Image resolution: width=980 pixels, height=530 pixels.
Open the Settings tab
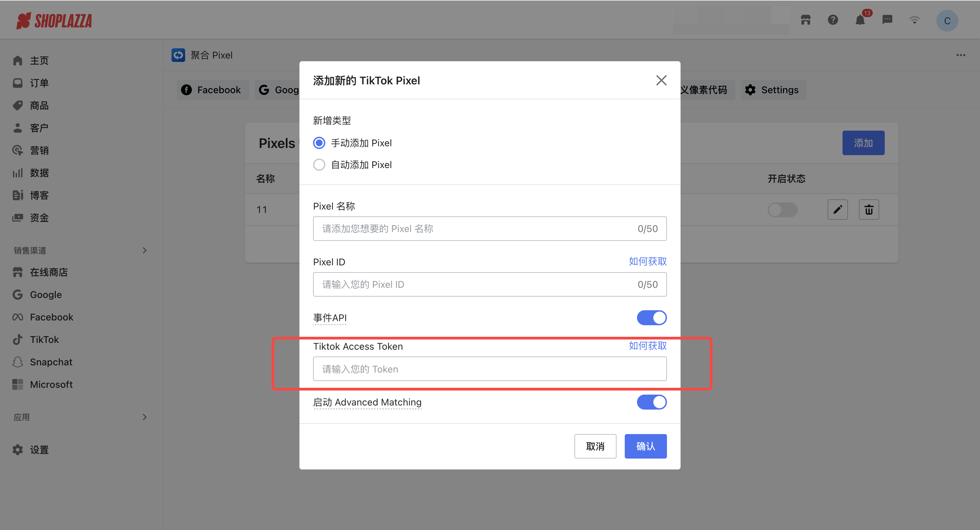772,90
